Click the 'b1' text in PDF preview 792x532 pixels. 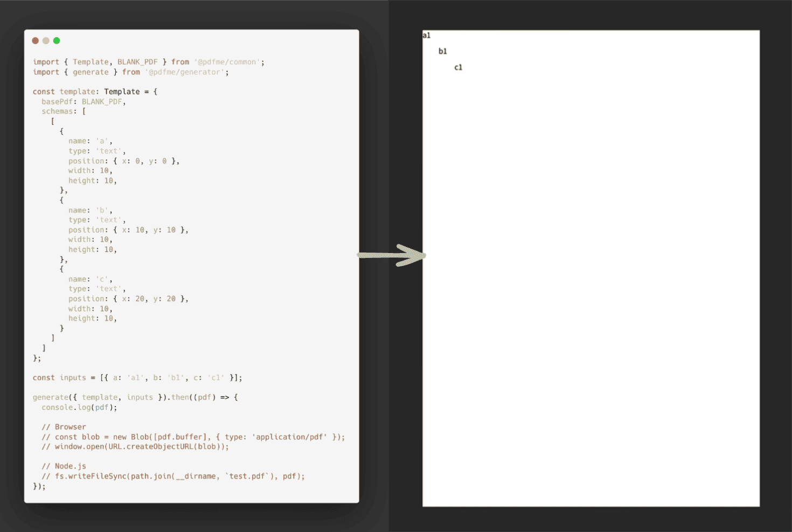[x=443, y=51]
